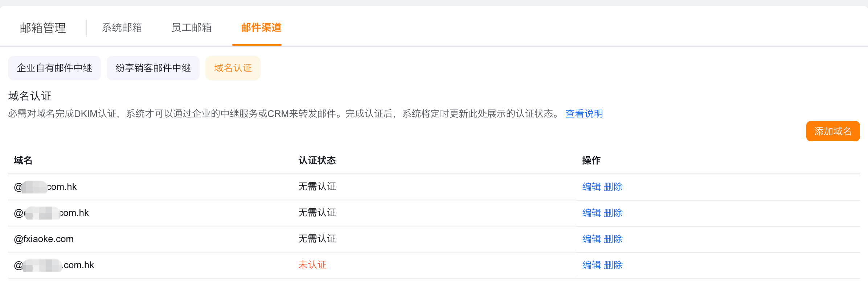
Task: Click the 邮箱管理 page title
Action: [x=43, y=28]
